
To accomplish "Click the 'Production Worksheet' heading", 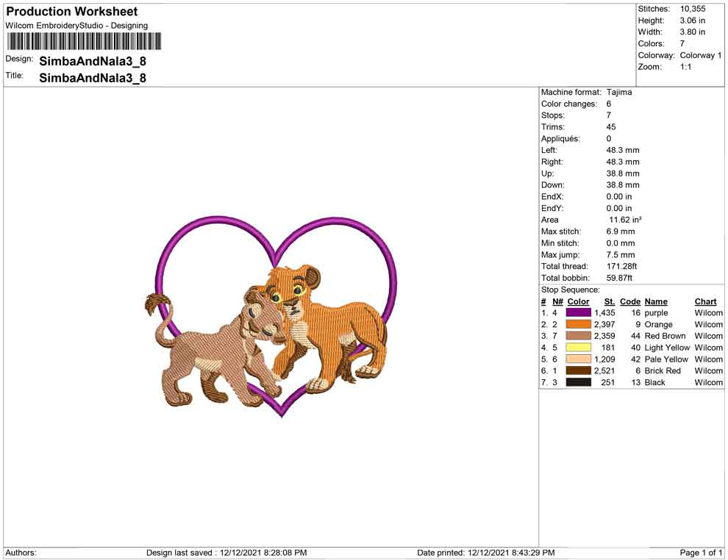I will point(72,12).
